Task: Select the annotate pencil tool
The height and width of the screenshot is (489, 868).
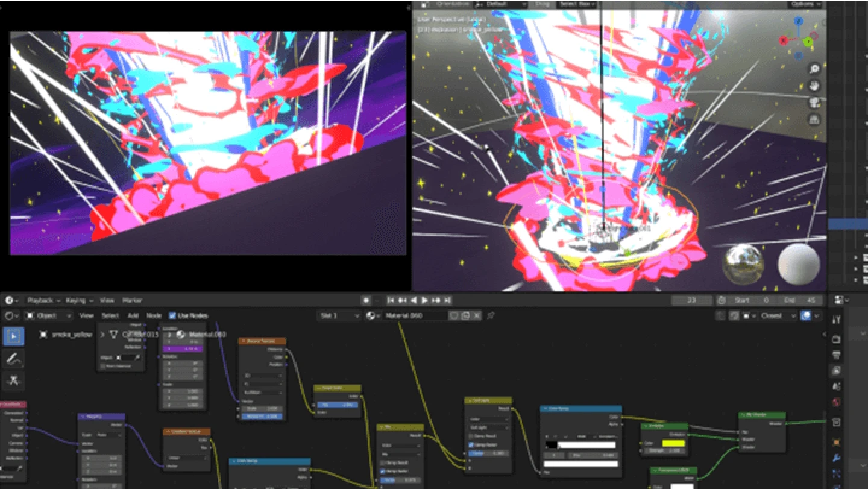Action: (x=13, y=359)
